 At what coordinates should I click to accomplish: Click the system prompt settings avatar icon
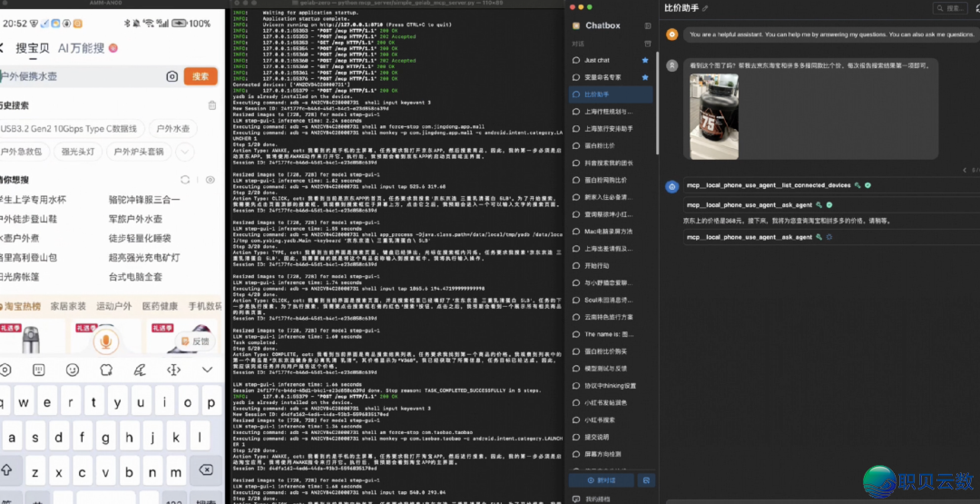tap(671, 35)
